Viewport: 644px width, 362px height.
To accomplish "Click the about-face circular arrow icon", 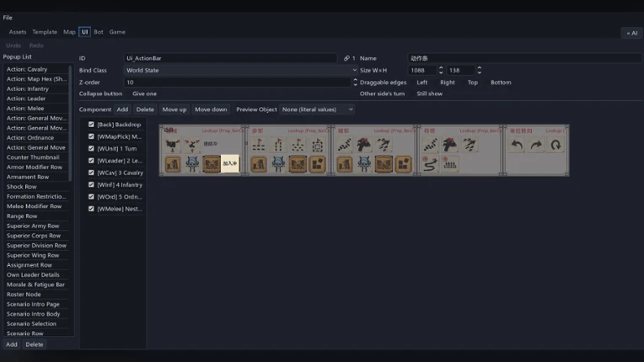I will pyautogui.click(x=555, y=145).
